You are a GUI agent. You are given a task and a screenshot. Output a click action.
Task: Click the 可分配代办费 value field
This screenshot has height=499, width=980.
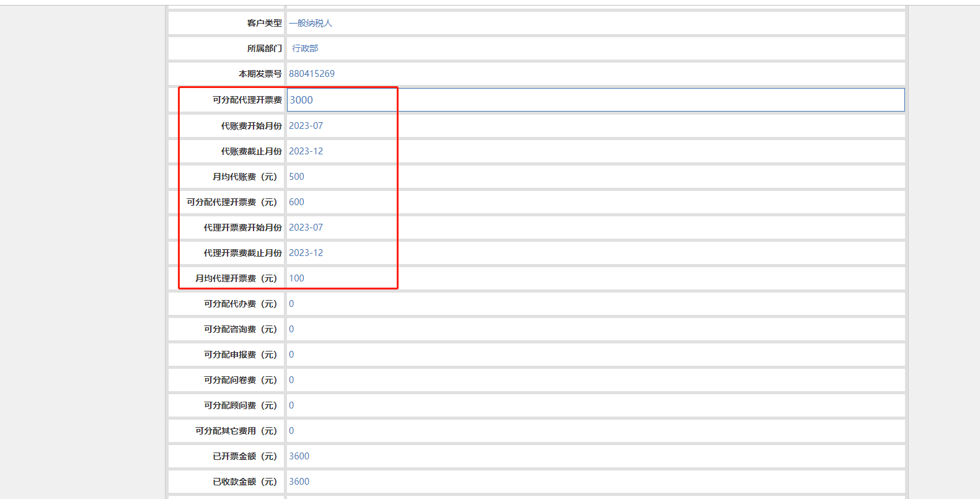(x=596, y=304)
